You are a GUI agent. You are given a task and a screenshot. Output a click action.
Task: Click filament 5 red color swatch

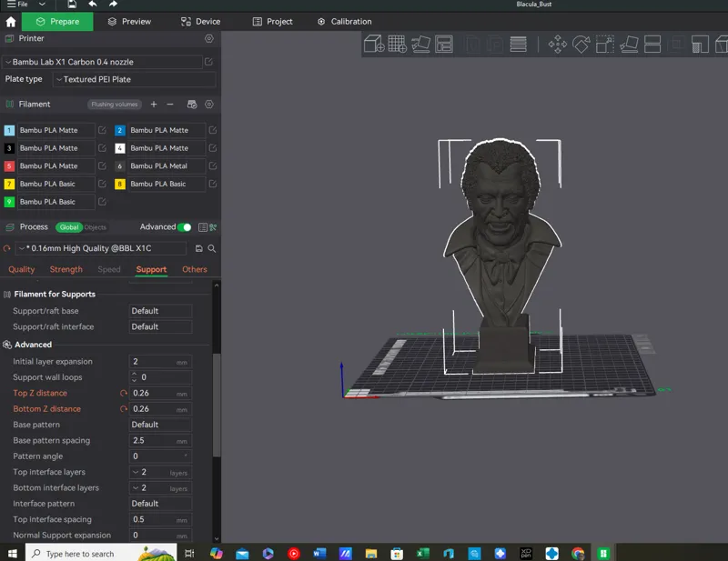9,166
